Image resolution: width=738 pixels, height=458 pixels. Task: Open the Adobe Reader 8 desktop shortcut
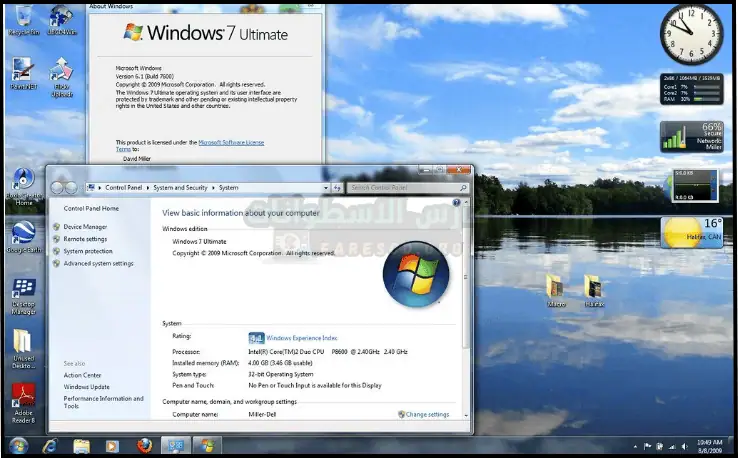tap(22, 398)
